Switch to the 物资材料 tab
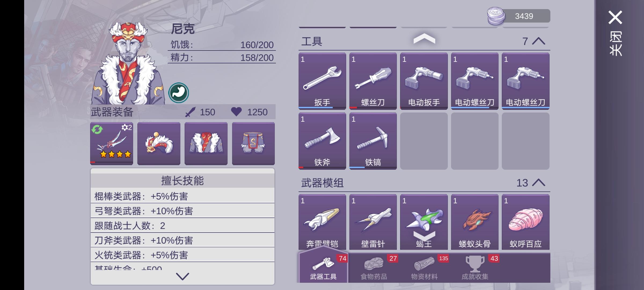This screenshot has width=644, height=290. pos(425,268)
